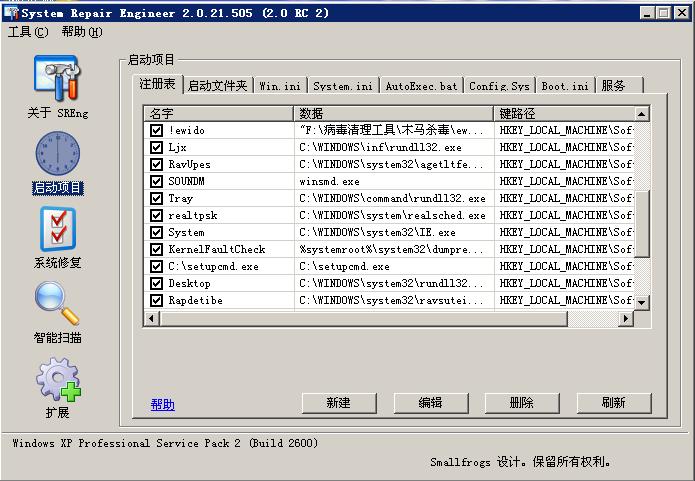
Task: Switch to the 启动文件夹 tab
Action: (x=217, y=86)
